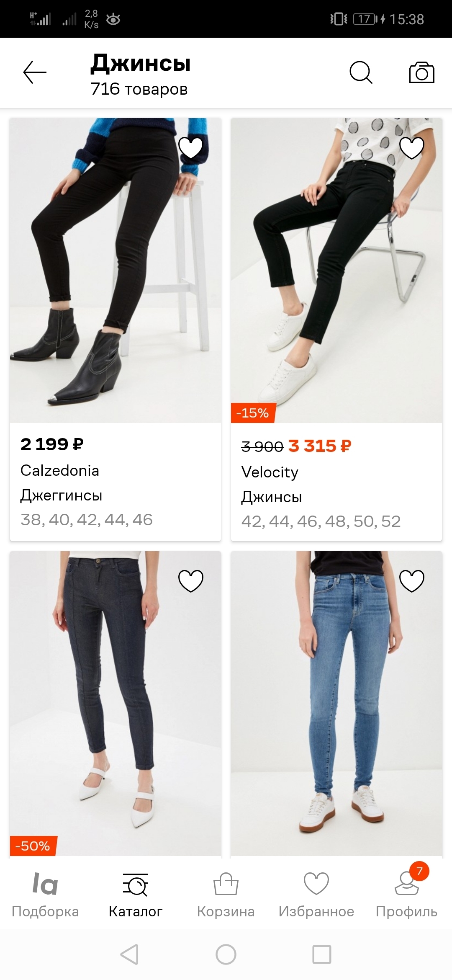Add dark navy jeans to favorites
Screen dimensions: 452x980
(x=191, y=581)
